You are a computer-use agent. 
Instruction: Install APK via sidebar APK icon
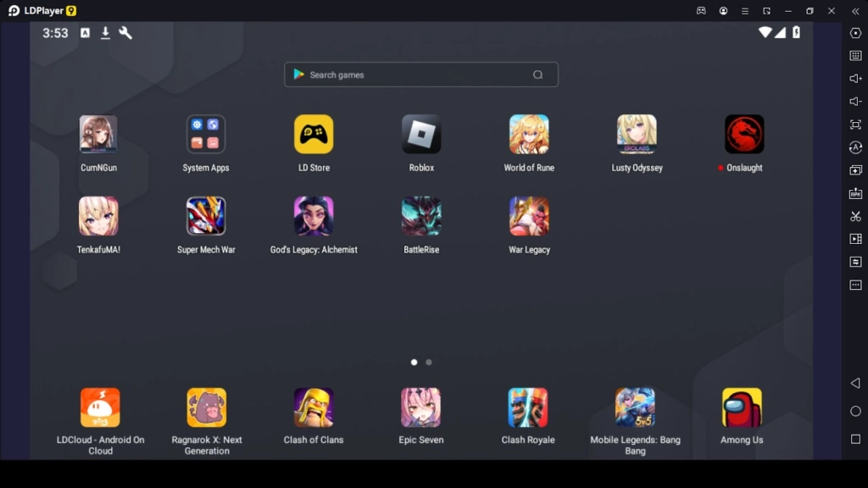[x=856, y=193]
